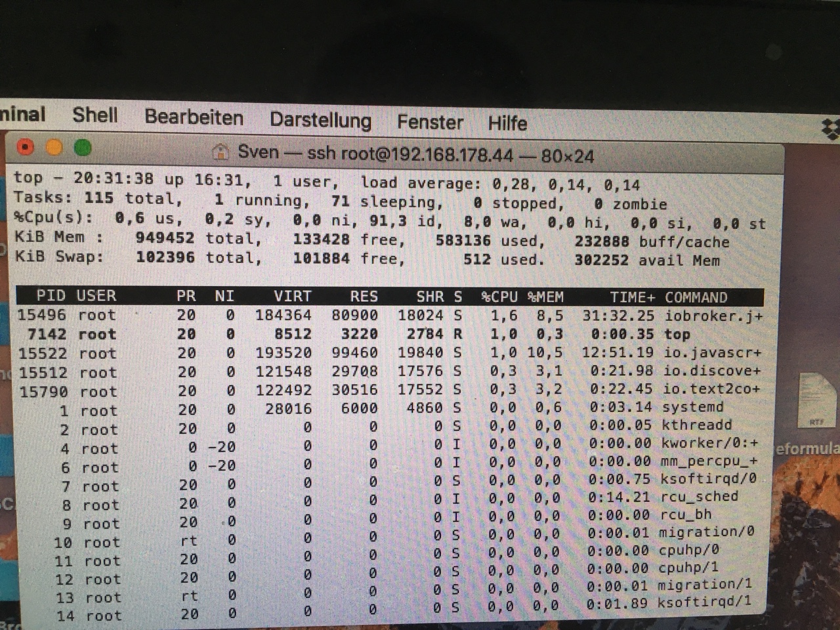Select the rcu_bh process command
This screenshot has height=630, width=840.
click(686, 514)
